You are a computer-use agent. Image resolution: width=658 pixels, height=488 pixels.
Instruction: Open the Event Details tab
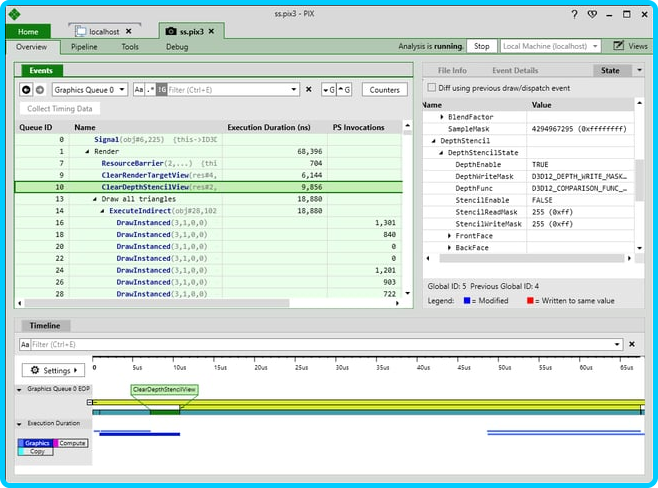(x=515, y=71)
